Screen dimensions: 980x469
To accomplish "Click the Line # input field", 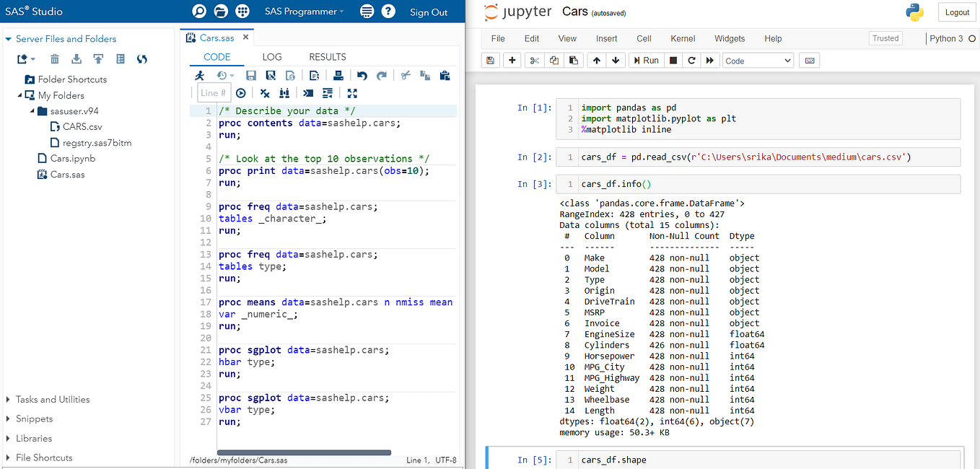I will (x=213, y=92).
